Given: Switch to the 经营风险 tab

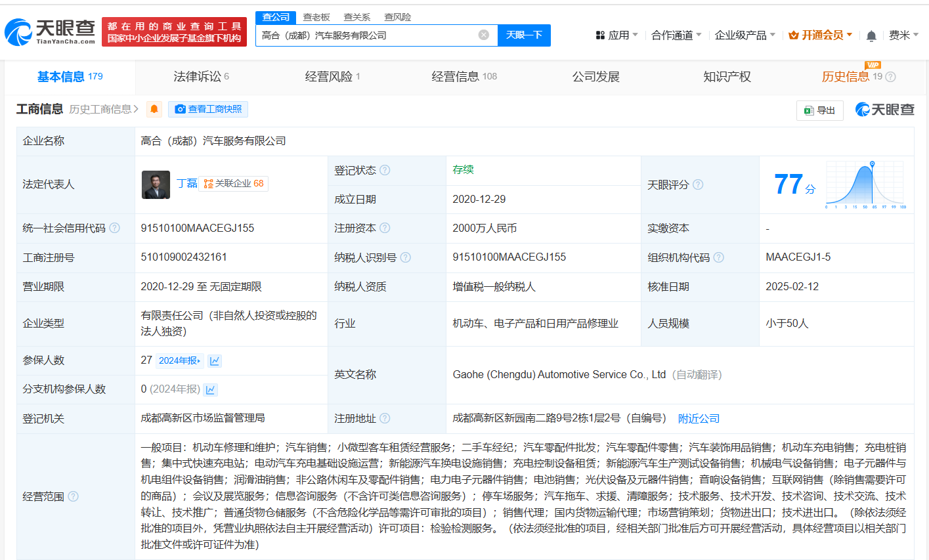Looking at the screenshot, I should [332, 77].
